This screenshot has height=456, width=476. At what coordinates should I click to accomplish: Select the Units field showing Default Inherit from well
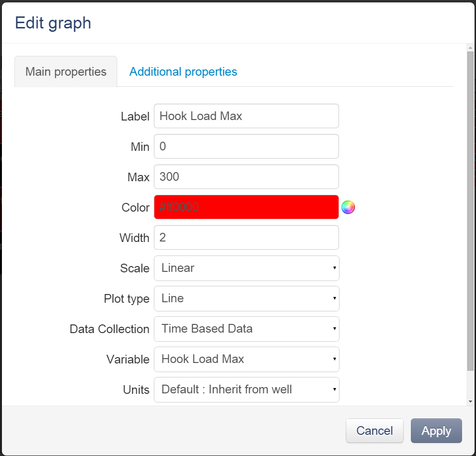(246, 389)
